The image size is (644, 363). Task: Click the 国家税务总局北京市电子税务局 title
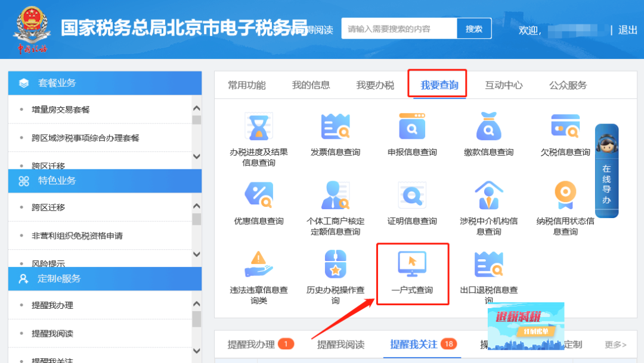(184, 28)
